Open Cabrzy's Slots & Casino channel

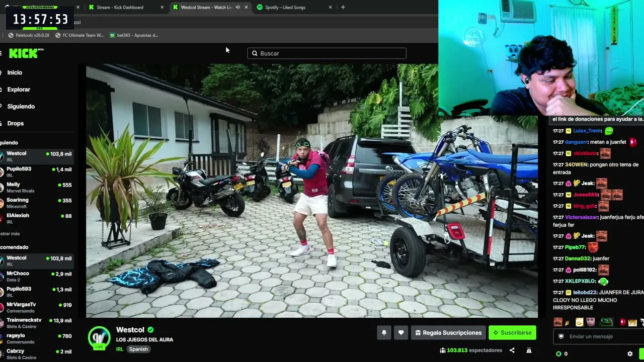pos(37,354)
